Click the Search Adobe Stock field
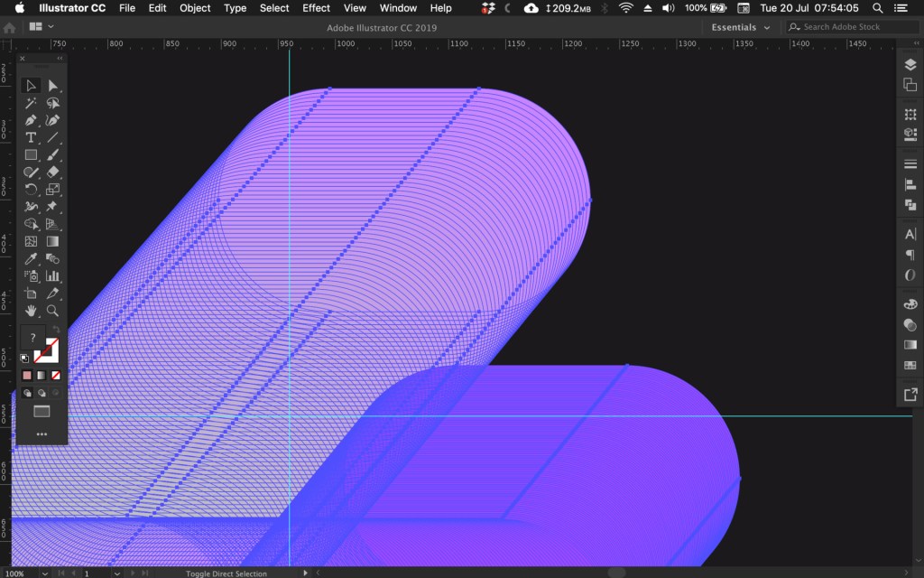Viewport: 924px width, 578px height. [846, 27]
